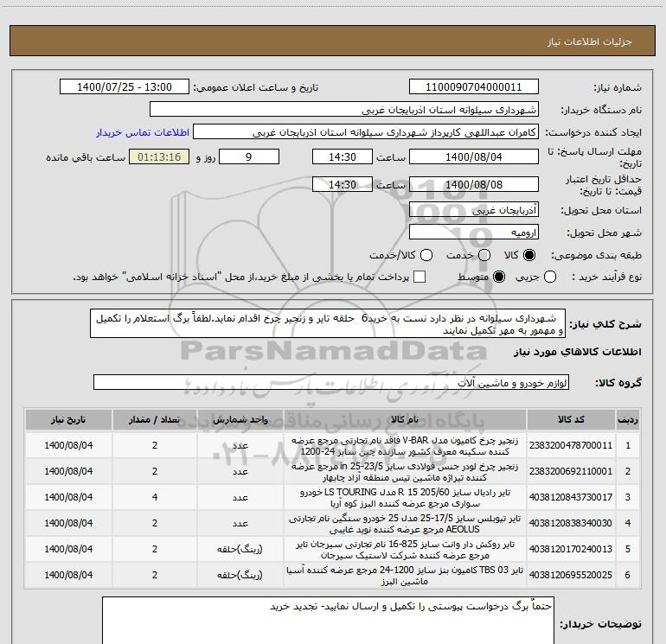The image size is (666, 644).
Task: Click the announcement date field 1400/07/25 - 13:00
Action: tap(125, 87)
